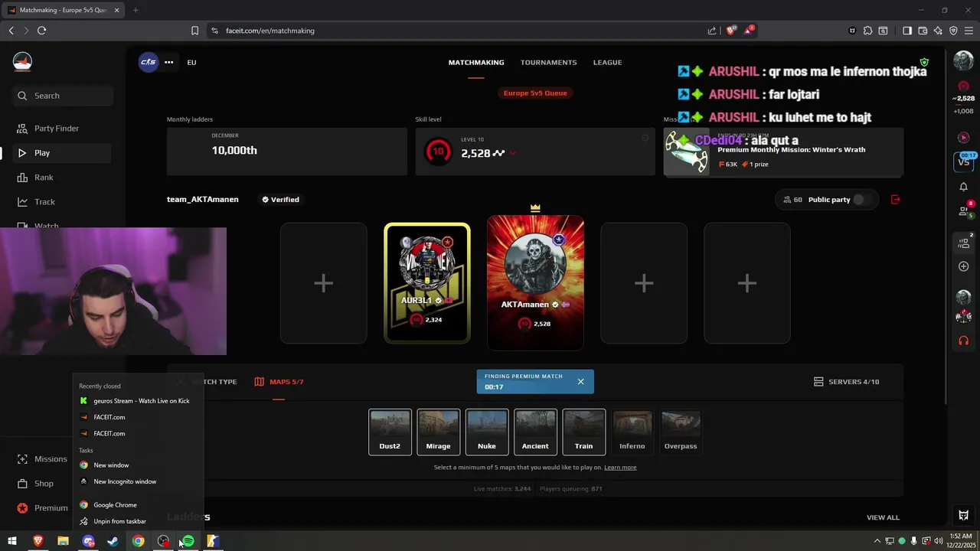Deselect the Nuke map
This screenshot has height=551, width=980.
click(487, 432)
